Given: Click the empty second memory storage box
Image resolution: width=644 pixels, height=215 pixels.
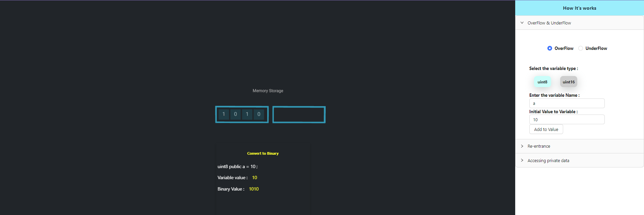Looking at the screenshot, I should pyautogui.click(x=299, y=115).
